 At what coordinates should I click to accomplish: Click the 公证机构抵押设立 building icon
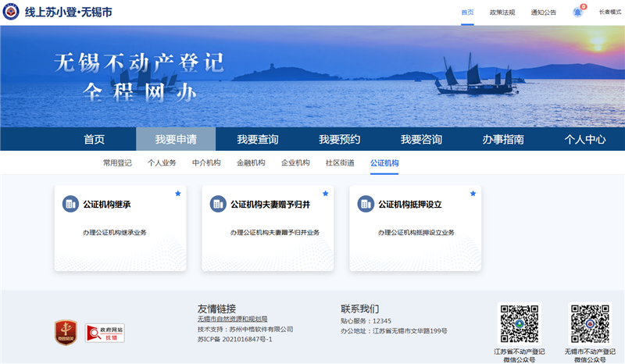pyautogui.click(x=366, y=205)
